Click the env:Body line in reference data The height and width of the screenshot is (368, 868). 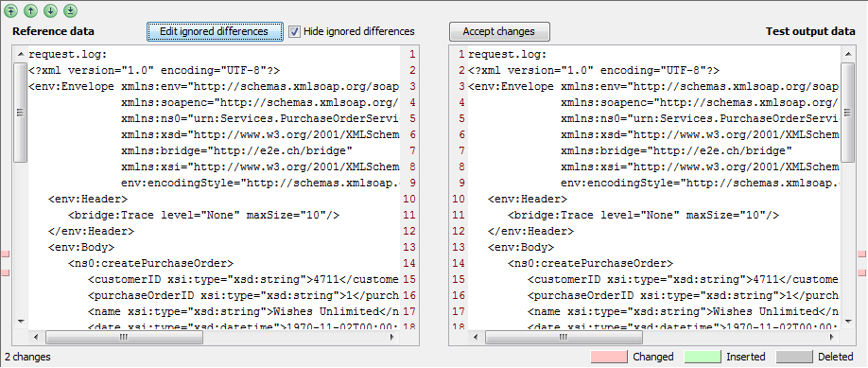(81, 247)
